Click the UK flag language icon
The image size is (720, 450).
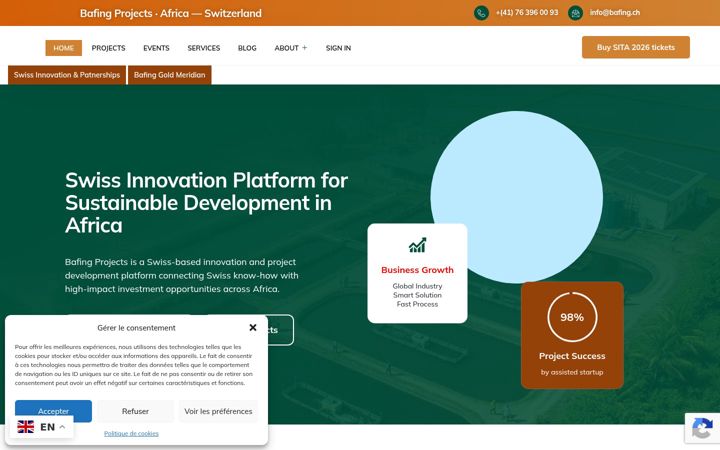(26, 427)
